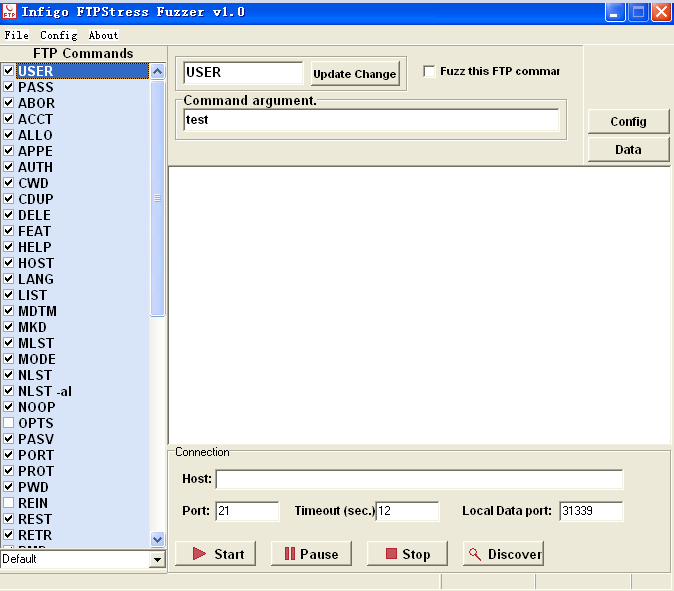The height and width of the screenshot is (591, 674).
Task: Open the File menu
Action: 16,35
